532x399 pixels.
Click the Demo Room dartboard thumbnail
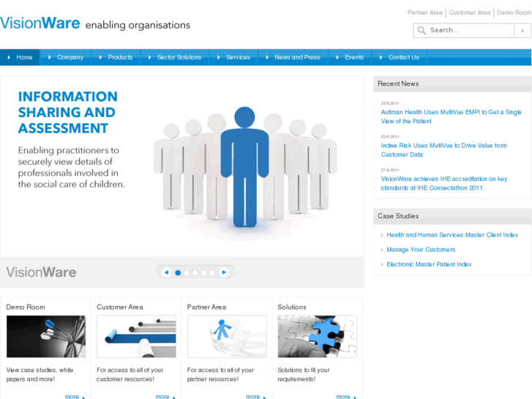pos(46,337)
